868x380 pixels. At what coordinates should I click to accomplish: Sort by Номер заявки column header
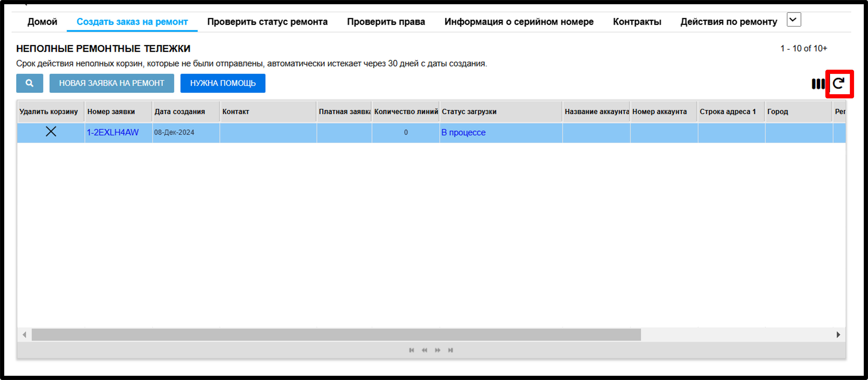(119, 112)
